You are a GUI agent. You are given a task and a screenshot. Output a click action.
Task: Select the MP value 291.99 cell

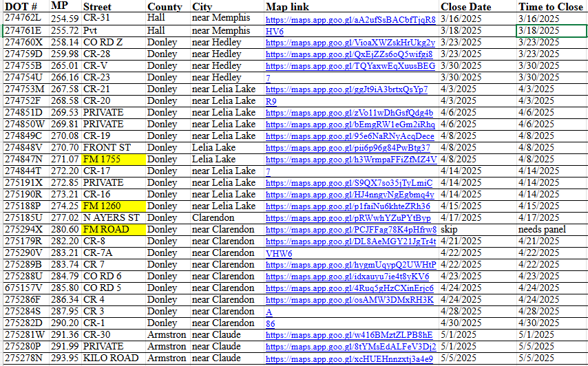click(x=64, y=347)
